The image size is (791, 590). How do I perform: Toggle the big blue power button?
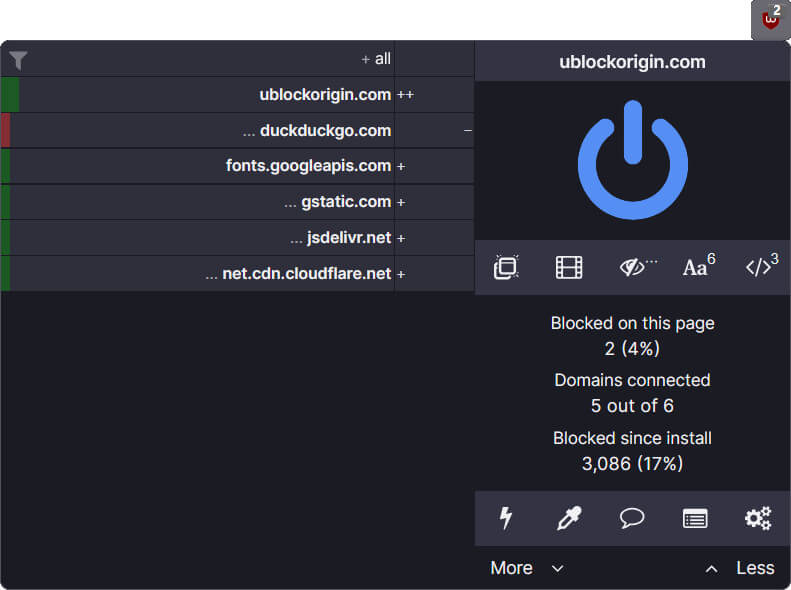tap(633, 160)
